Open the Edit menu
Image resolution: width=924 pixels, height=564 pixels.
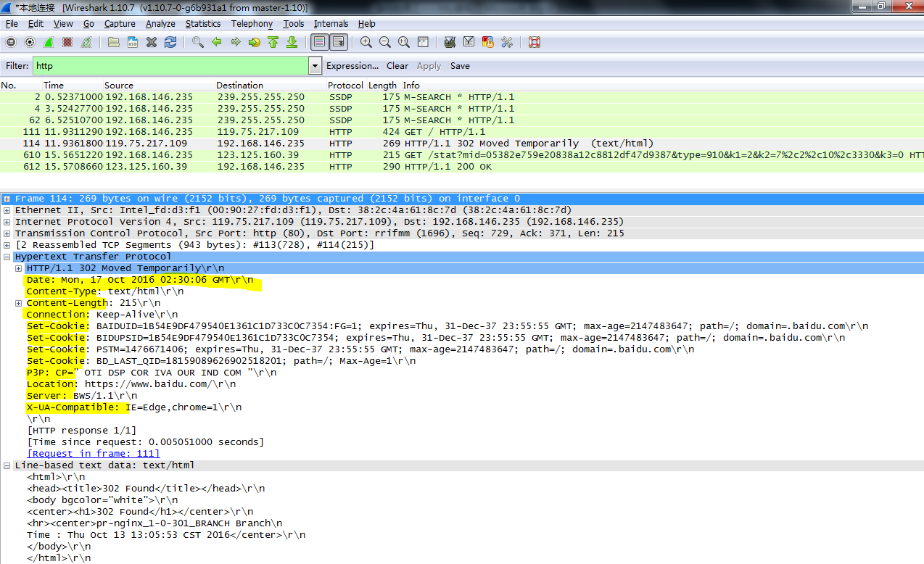click(x=36, y=24)
